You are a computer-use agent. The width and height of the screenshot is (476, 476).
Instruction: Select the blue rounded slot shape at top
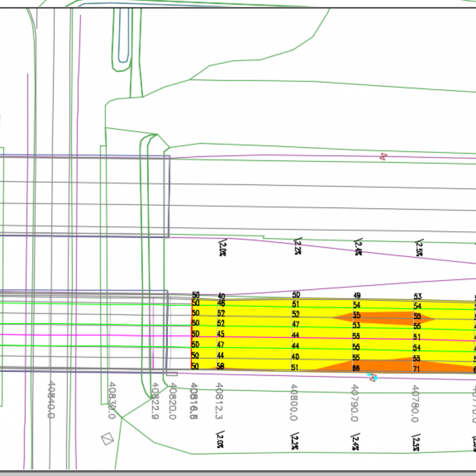pyautogui.click(x=124, y=36)
